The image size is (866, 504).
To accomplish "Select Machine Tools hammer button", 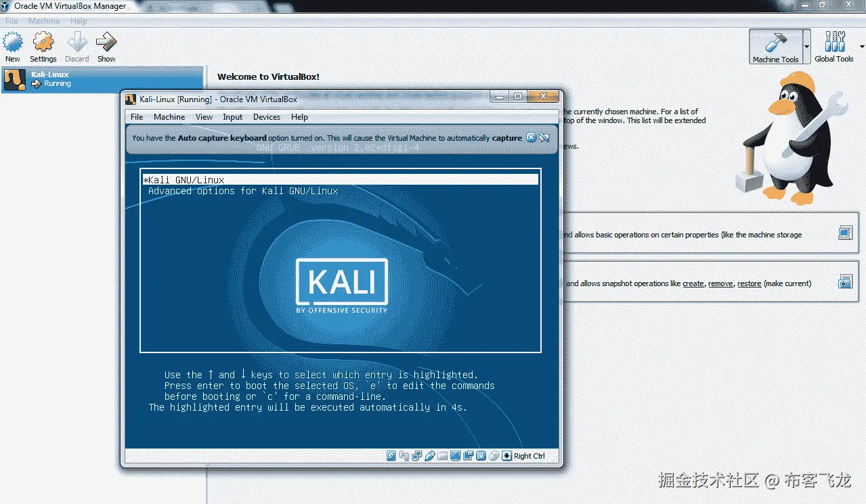I will click(x=775, y=47).
